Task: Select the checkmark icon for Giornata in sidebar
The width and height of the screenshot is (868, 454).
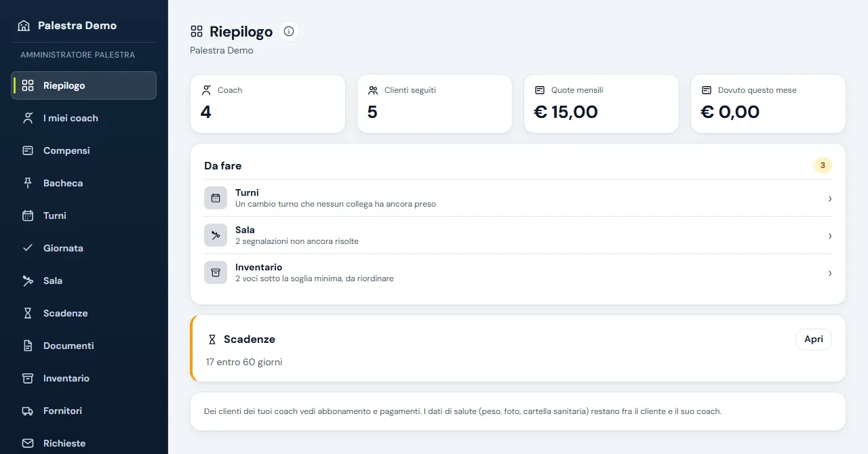Action: [x=28, y=248]
